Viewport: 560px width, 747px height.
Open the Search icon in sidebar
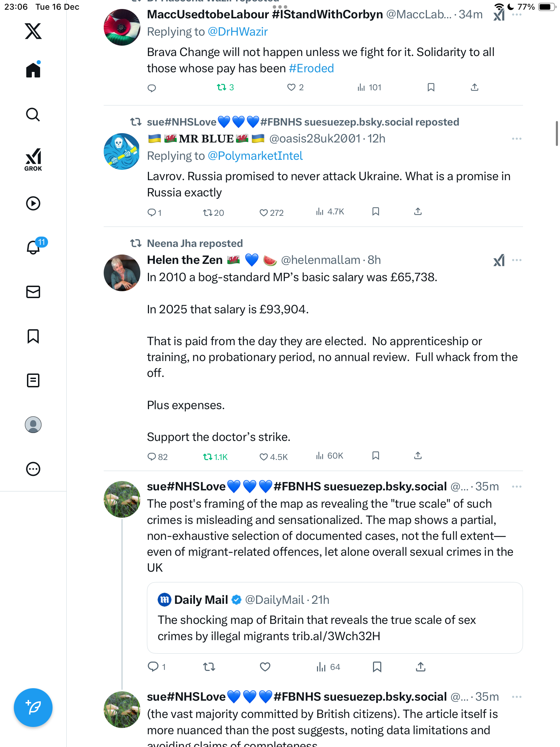pos(33,115)
